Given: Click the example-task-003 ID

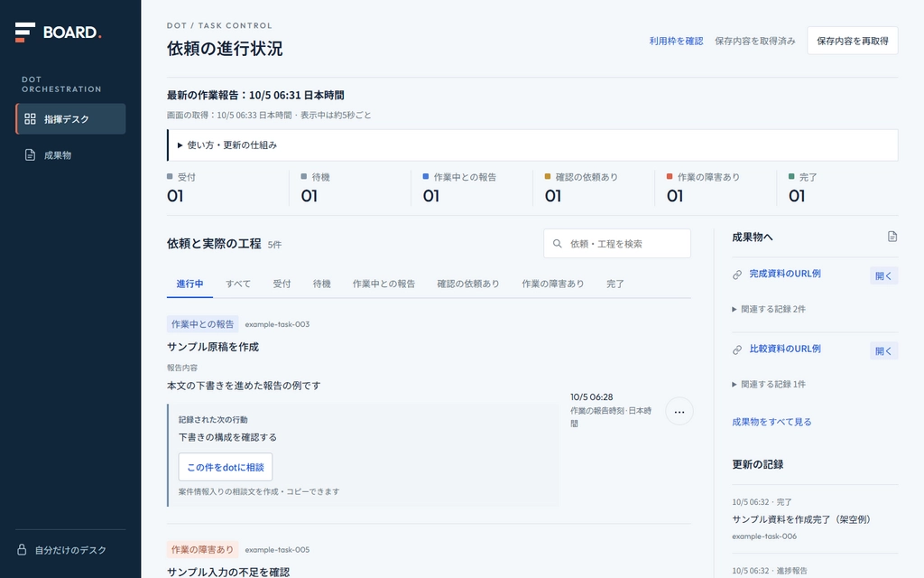Looking at the screenshot, I should click(x=277, y=324).
